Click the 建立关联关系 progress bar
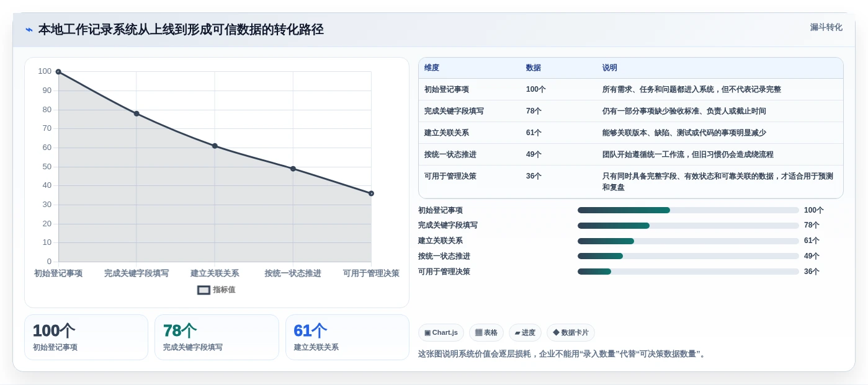This screenshot has height=385, width=868. [688, 241]
